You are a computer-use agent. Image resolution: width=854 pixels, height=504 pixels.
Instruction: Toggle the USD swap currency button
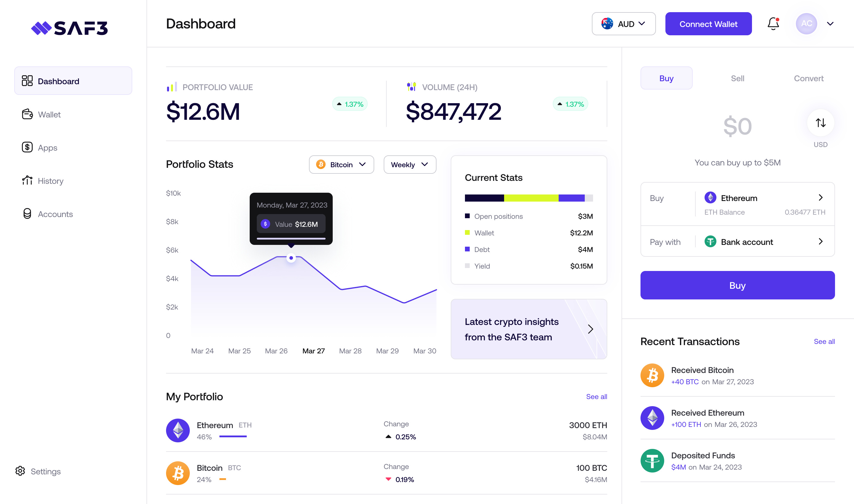point(820,123)
